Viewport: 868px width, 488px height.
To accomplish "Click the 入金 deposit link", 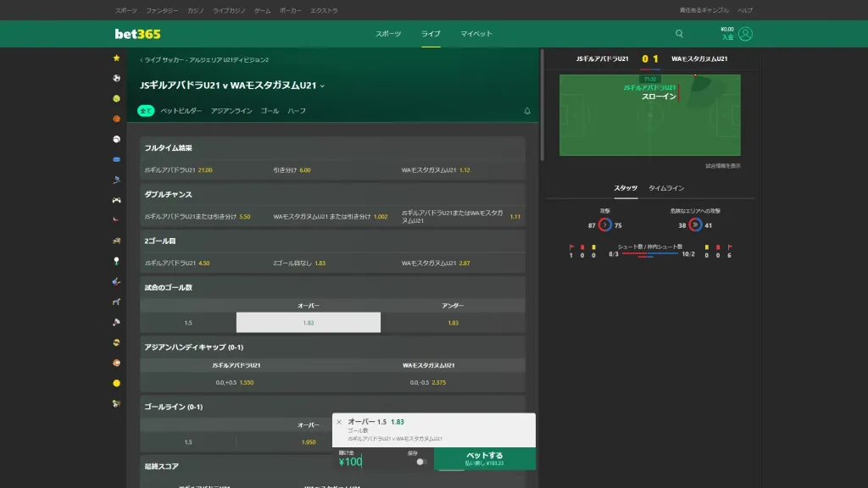I will pos(727,38).
